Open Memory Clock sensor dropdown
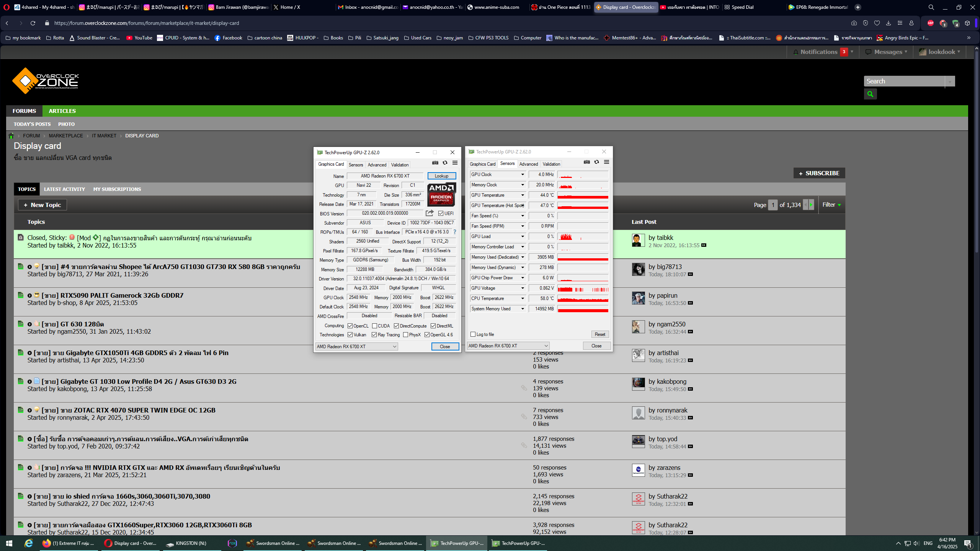This screenshot has height=551, width=980. coord(522,185)
